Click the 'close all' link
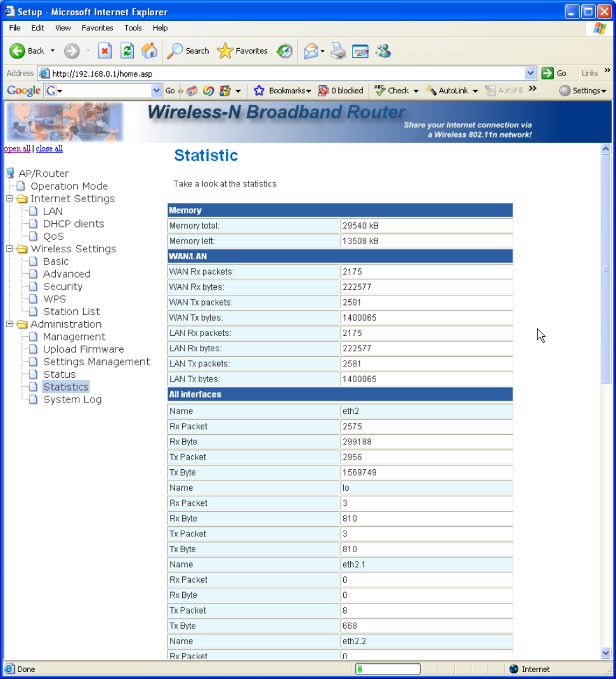 [x=49, y=148]
